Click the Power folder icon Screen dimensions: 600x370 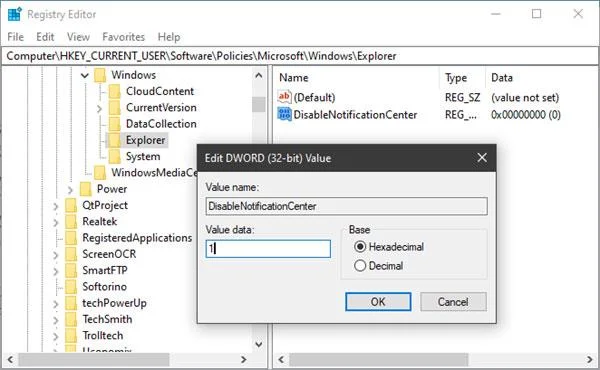86,189
